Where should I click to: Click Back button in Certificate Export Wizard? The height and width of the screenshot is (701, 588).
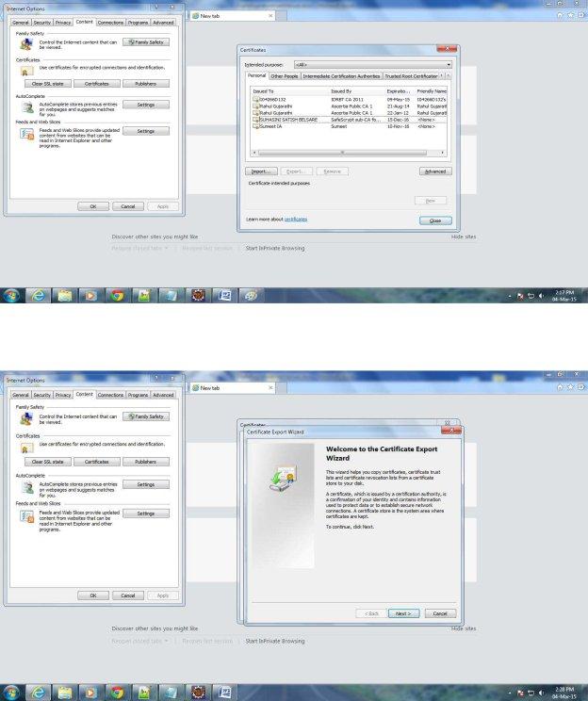click(x=371, y=613)
